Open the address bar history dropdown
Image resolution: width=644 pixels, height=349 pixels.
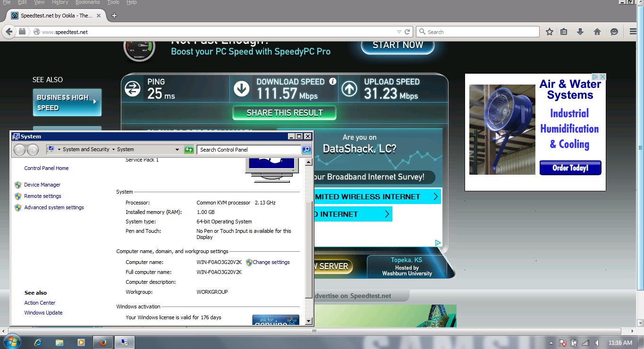(399, 32)
